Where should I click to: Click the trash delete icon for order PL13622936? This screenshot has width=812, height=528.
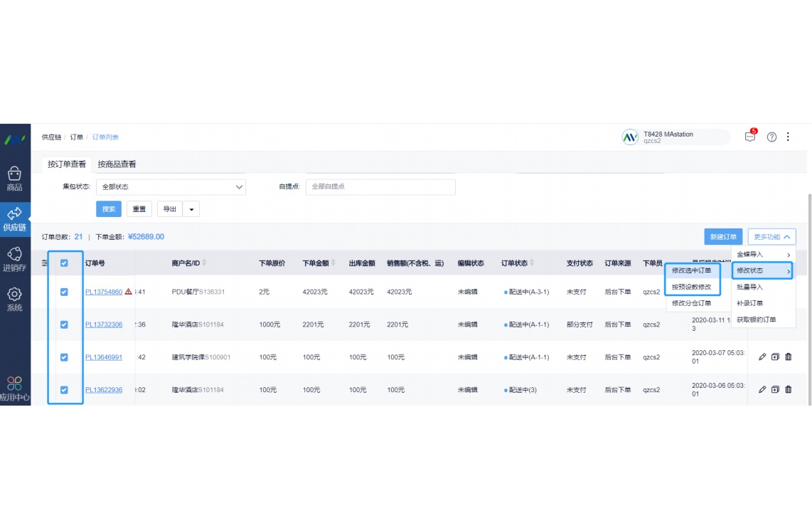788,390
